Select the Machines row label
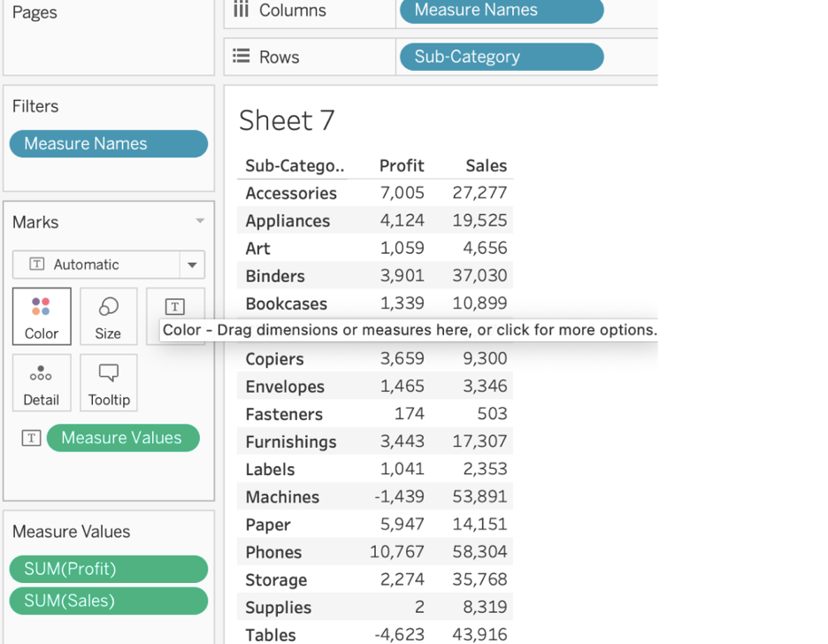The height and width of the screenshot is (644, 828). [x=282, y=497]
